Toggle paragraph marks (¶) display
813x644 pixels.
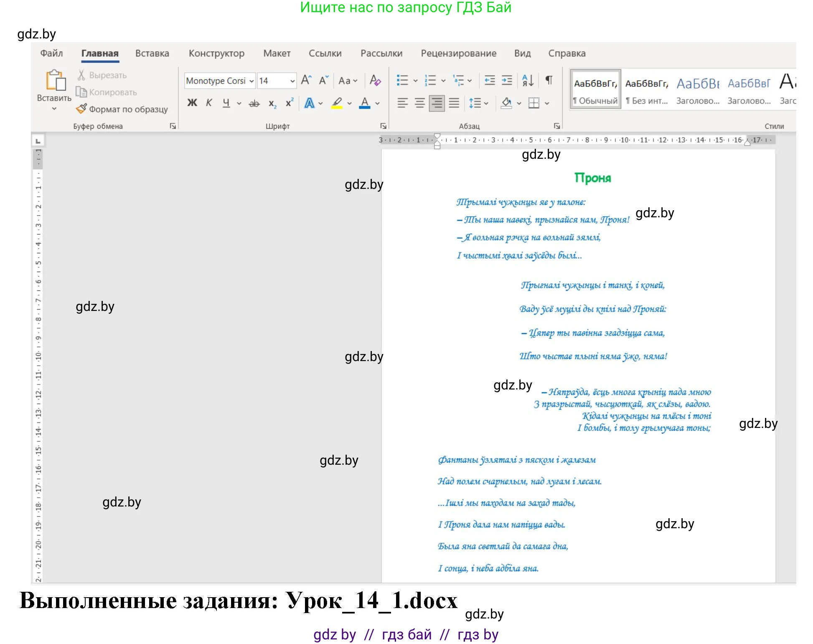pyautogui.click(x=549, y=80)
